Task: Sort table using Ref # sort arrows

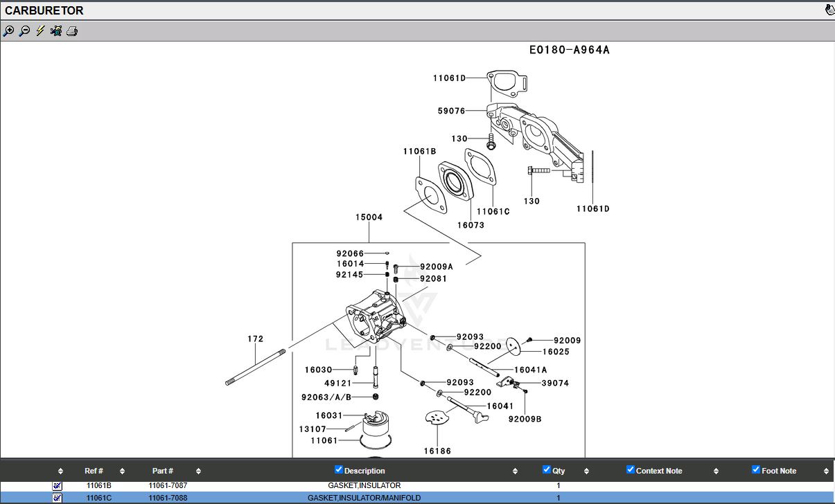Action: click(x=122, y=471)
